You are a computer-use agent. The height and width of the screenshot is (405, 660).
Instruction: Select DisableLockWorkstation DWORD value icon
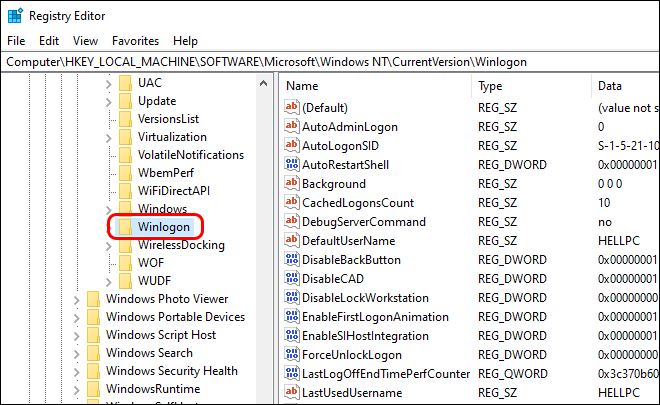(x=291, y=297)
